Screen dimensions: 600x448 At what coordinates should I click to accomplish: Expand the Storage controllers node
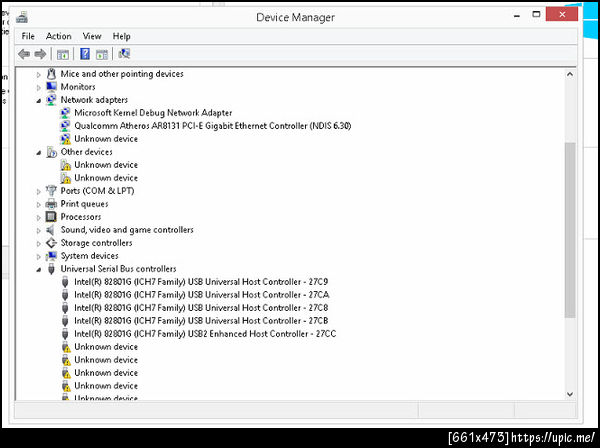[x=39, y=244]
